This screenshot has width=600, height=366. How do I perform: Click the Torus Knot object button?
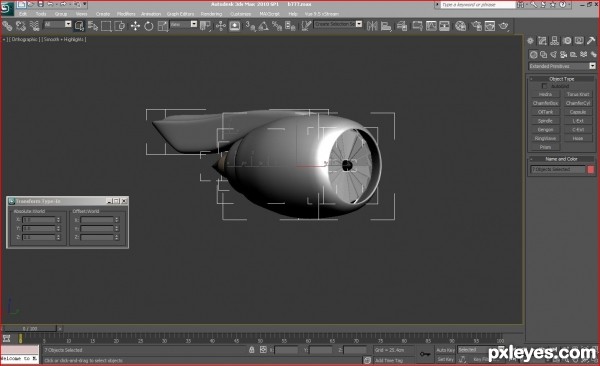[x=578, y=94]
